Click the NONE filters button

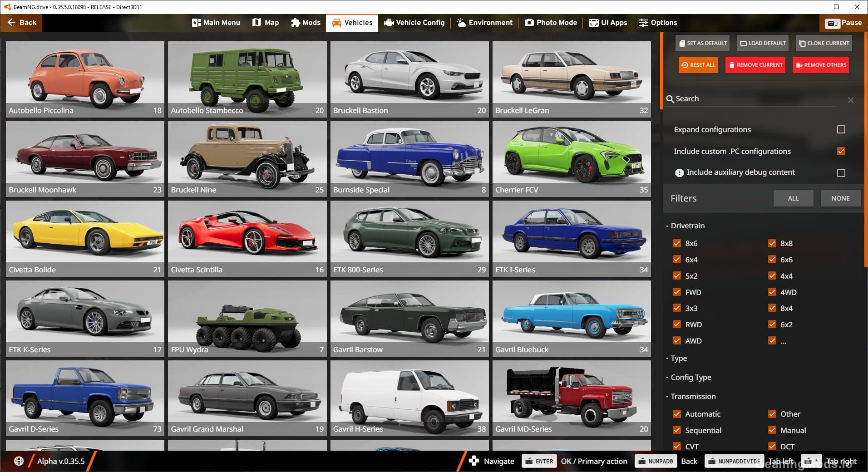tap(840, 198)
